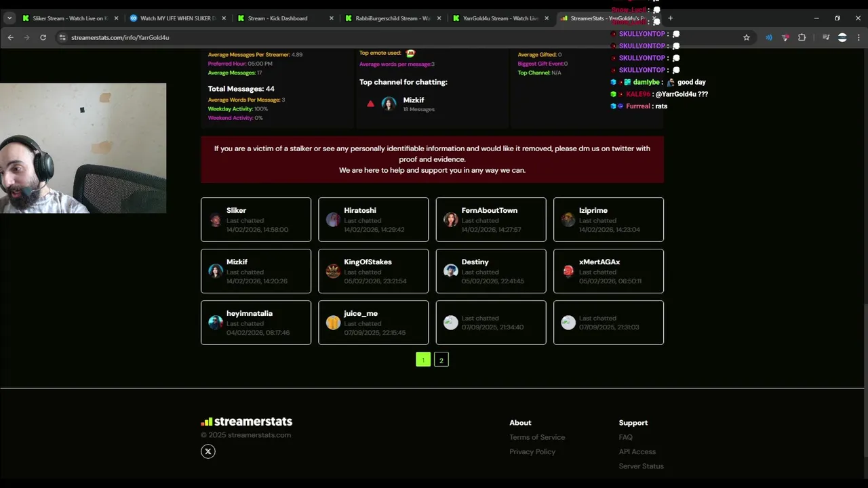Image resolution: width=868 pixels, height=488 pixels.
Task: Open Sliker's profile avatar in chat list
Action: coord(216,220)
